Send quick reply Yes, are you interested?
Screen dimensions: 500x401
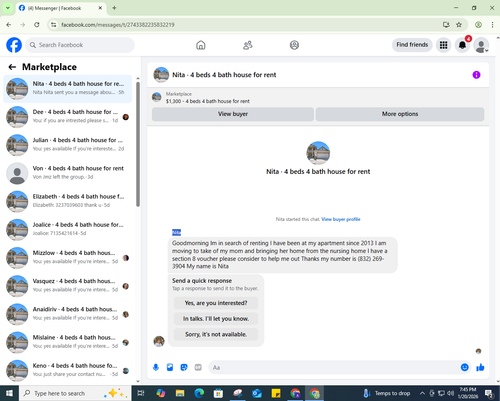pos(216,303)
